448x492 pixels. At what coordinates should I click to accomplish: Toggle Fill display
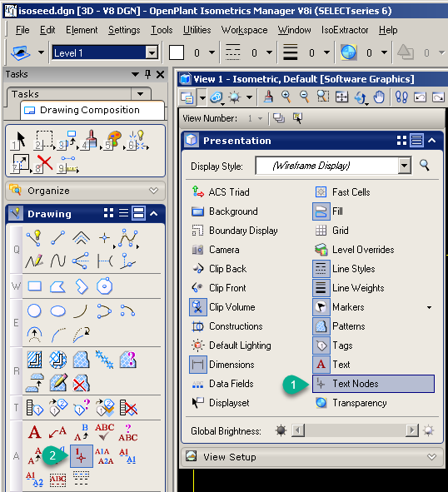pyautogui.click(x=328, y=211)
